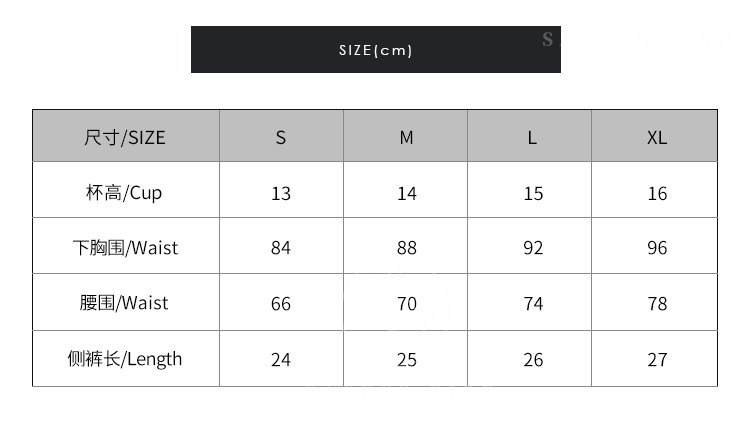Select underbust value 96 for size XL
750x433 pixels.
tap(656, 248)
